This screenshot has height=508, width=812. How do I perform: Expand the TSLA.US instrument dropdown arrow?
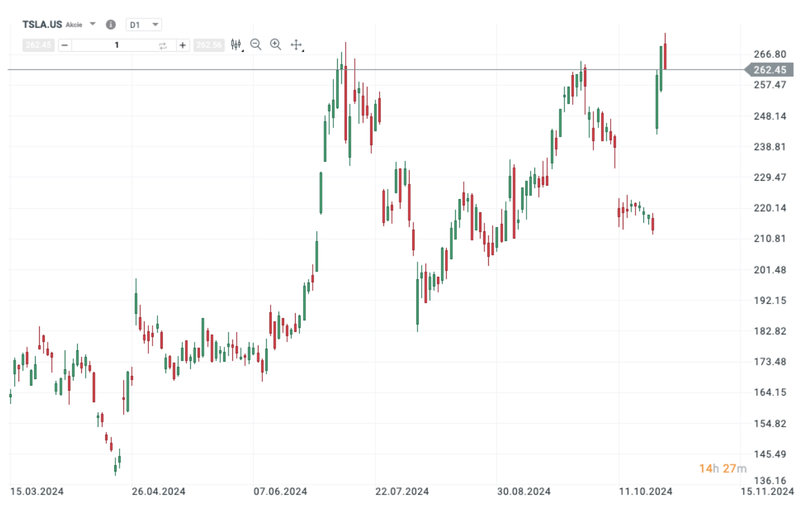(x=92, y=24)
